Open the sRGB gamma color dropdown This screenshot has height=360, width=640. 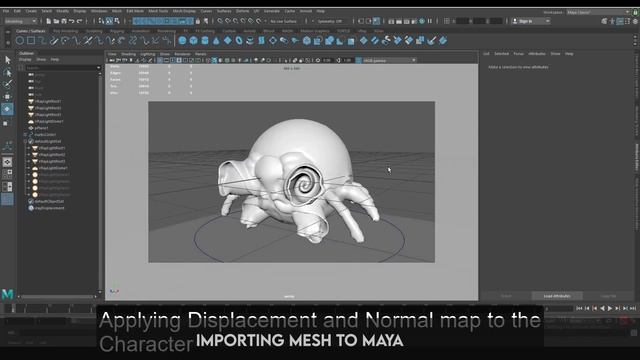389,60
